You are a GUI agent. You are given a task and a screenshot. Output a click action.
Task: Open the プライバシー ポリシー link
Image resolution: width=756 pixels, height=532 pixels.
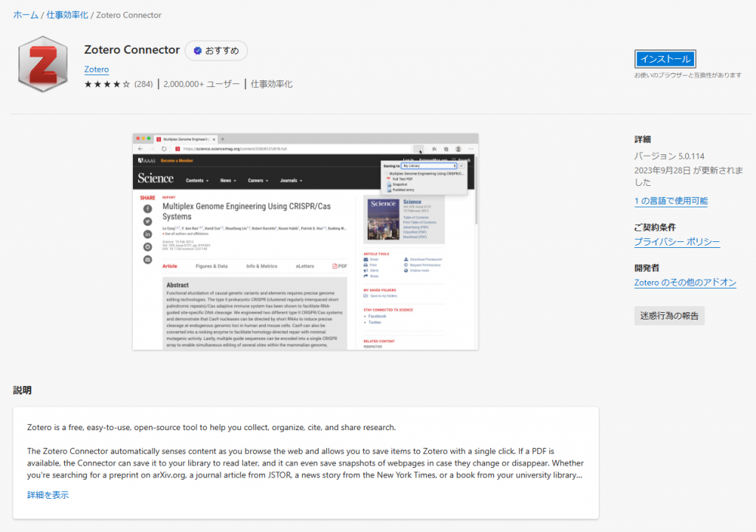[x=677, y=242]
